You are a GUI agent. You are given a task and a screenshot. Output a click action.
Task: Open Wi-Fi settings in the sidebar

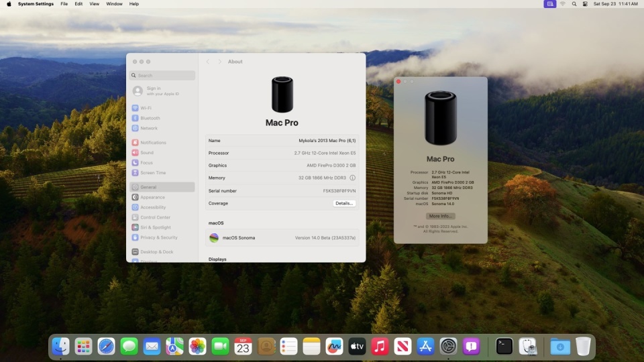162,108
